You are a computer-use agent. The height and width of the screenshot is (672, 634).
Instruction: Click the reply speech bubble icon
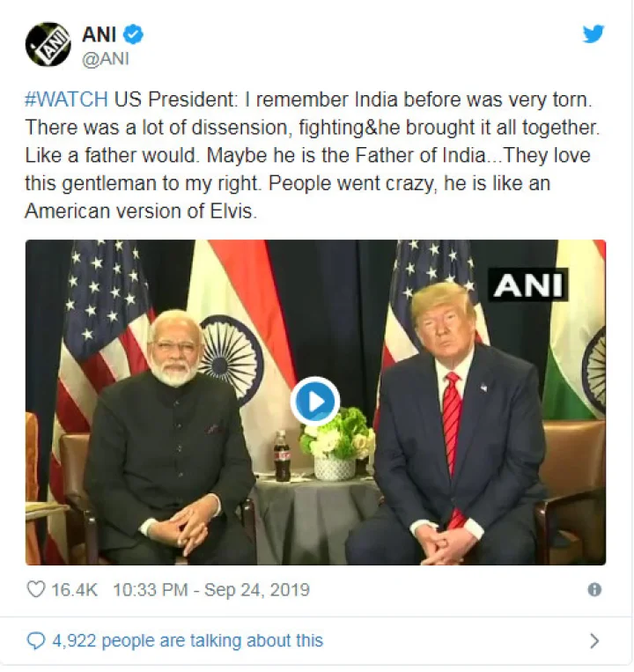36,641
